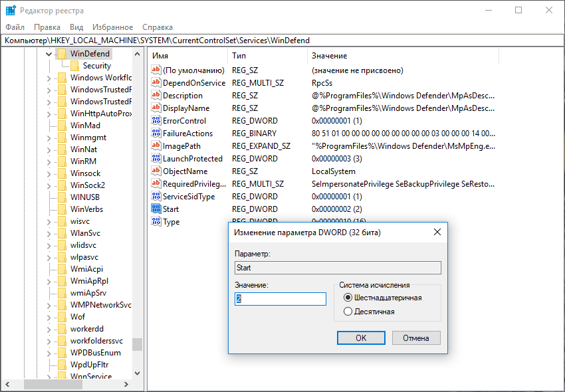Screen dimensions: 565x392
Task: Click the WinVerbs folder icon
Action: (62, 209)
